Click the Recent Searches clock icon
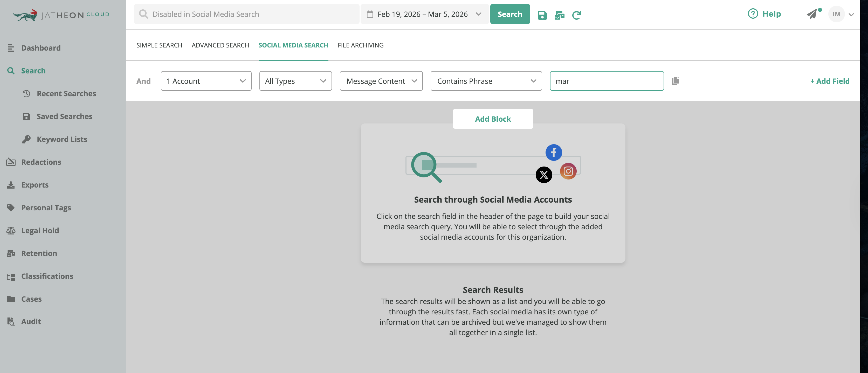 [x=26, y=93]
